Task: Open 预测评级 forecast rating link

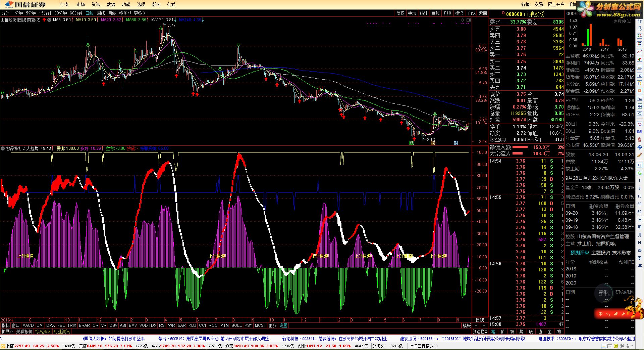Action: point(580,253)
